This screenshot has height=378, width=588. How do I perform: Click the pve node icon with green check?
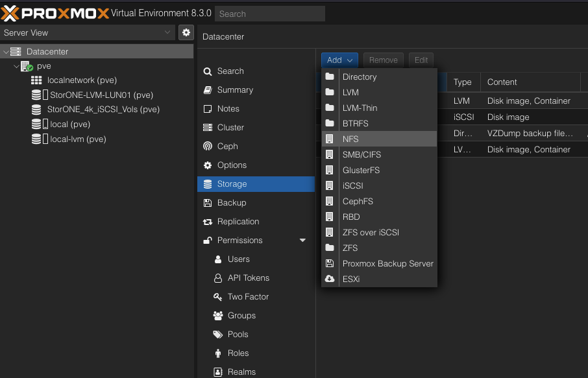(x=27, y=66)
